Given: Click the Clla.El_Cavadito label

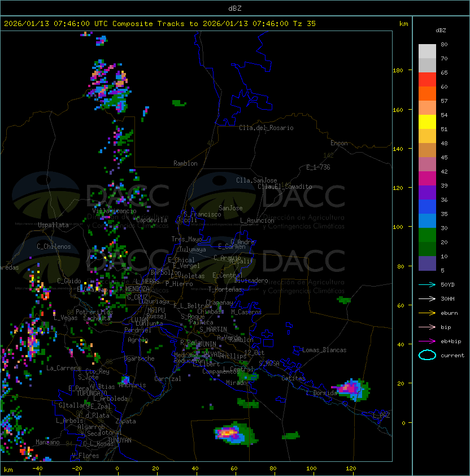Looking at the screenshot, I should 285,187.
